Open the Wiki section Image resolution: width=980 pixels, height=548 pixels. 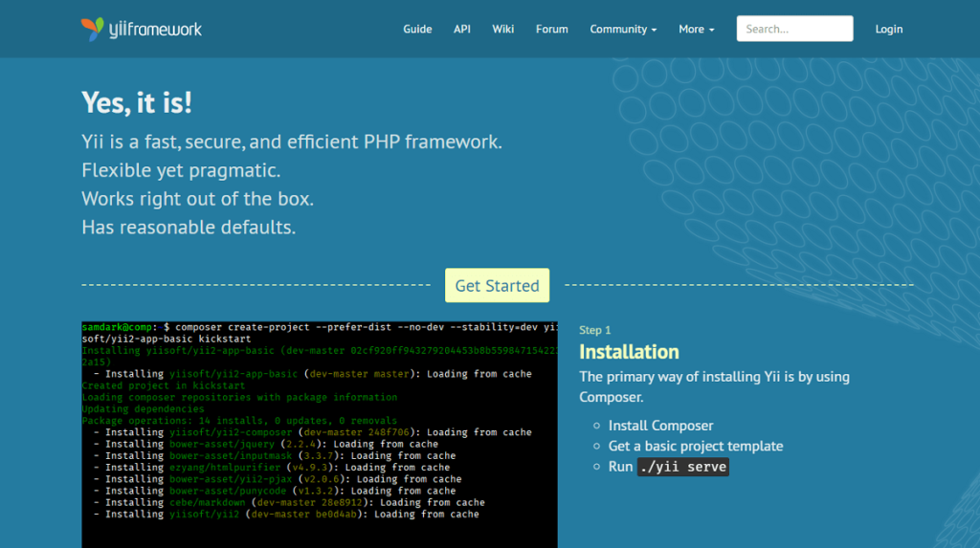pyautogui.click(x=503, y=29)
